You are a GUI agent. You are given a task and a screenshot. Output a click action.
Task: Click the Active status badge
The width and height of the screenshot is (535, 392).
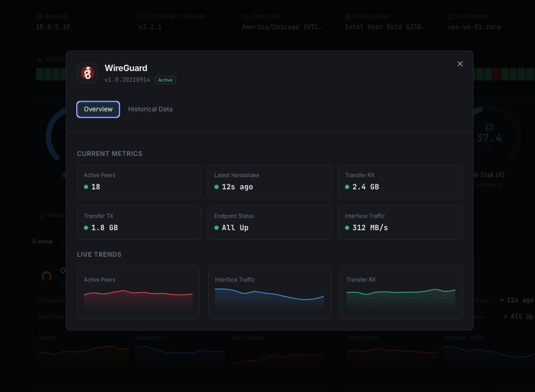165,80
